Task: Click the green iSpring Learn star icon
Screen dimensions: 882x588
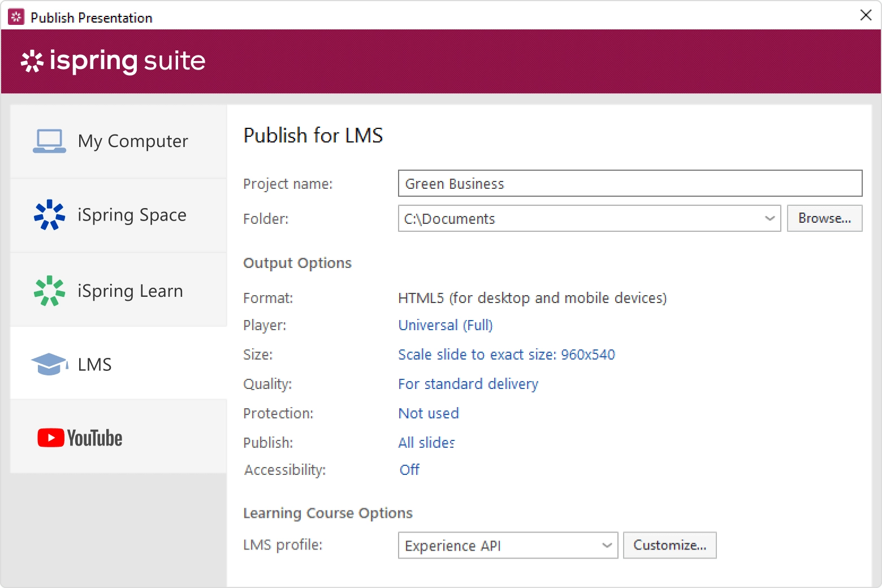Action: pyautogui.click(x=50, y=291)
